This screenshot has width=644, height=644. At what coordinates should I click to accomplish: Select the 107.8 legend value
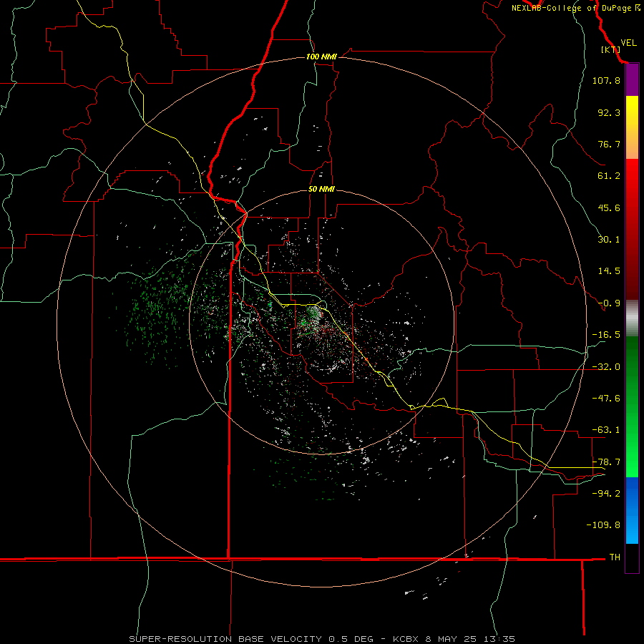[606, 80]
